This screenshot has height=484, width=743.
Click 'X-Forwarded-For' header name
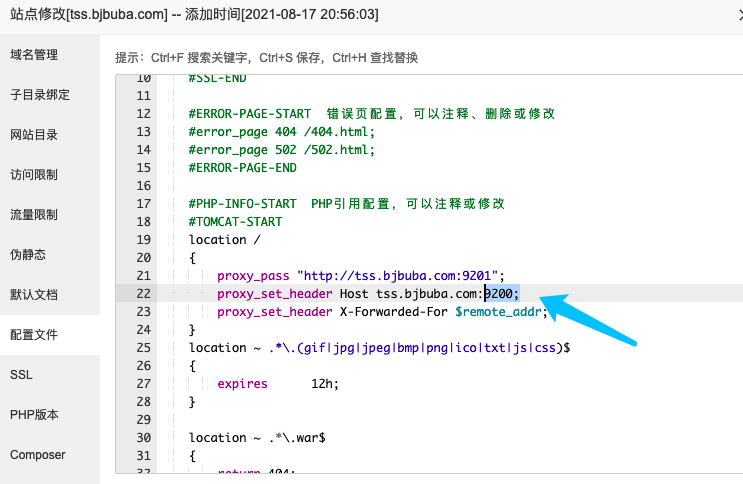394,311
